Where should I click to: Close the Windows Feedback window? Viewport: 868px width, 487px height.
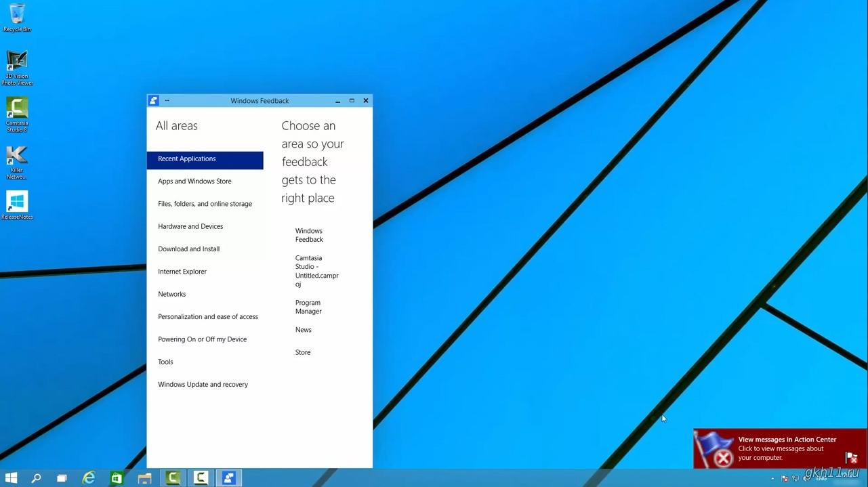pos(366,101)
